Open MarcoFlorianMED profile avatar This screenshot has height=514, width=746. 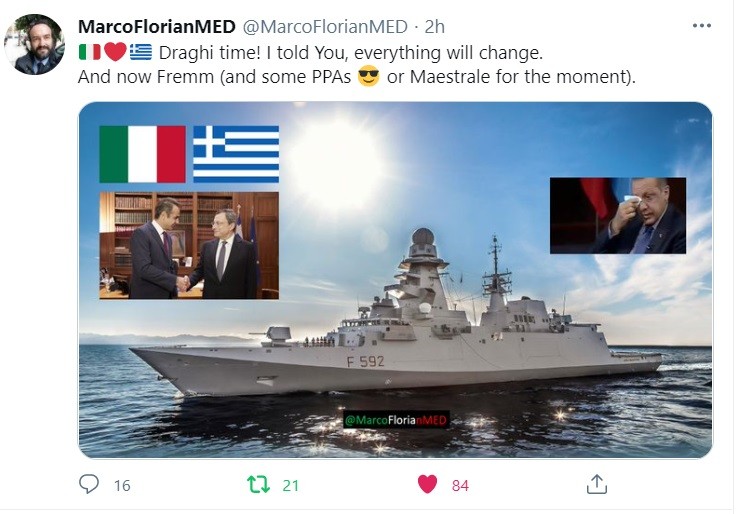point(34,44)
